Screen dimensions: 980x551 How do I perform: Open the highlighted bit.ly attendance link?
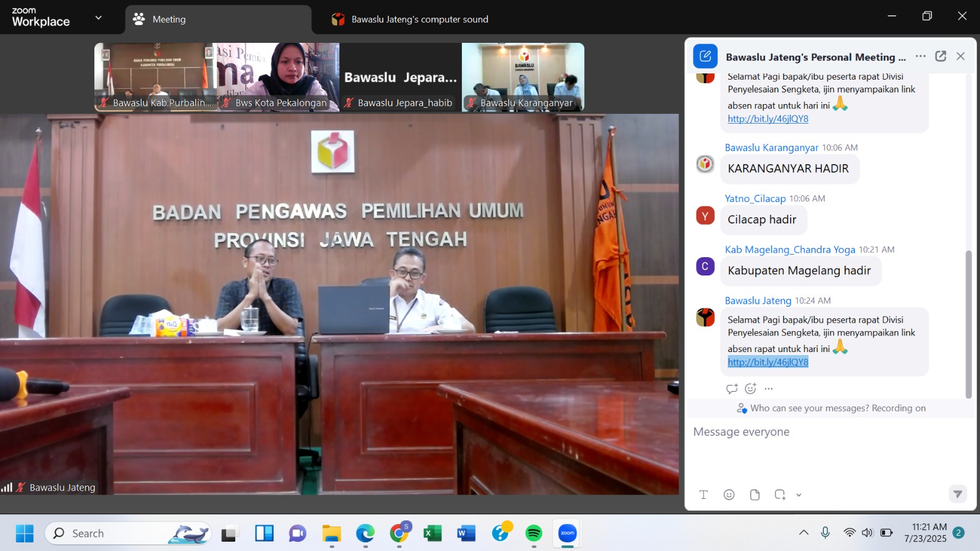[x=768, y=362]
